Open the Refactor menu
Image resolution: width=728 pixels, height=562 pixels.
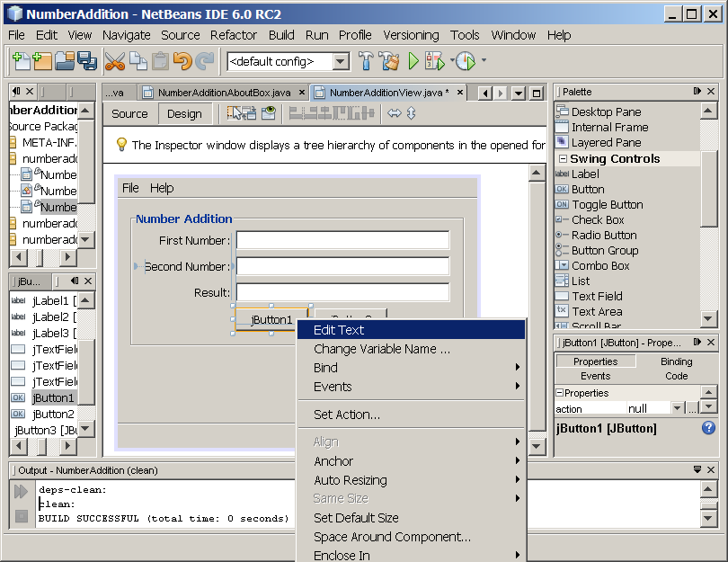tap(233, 35)
